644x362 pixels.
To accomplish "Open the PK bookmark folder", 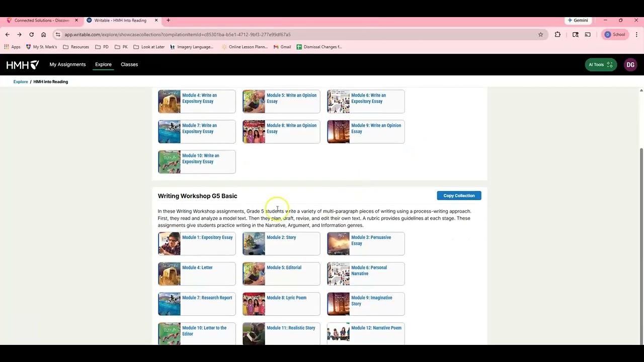I will pos(121,47).
